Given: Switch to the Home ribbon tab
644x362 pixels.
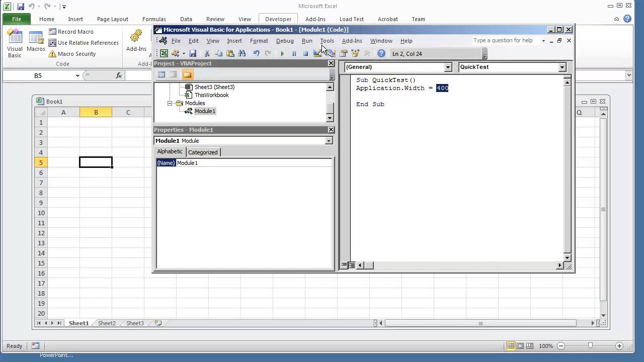Looking at the screenshot, I should [x=47, y=19].
